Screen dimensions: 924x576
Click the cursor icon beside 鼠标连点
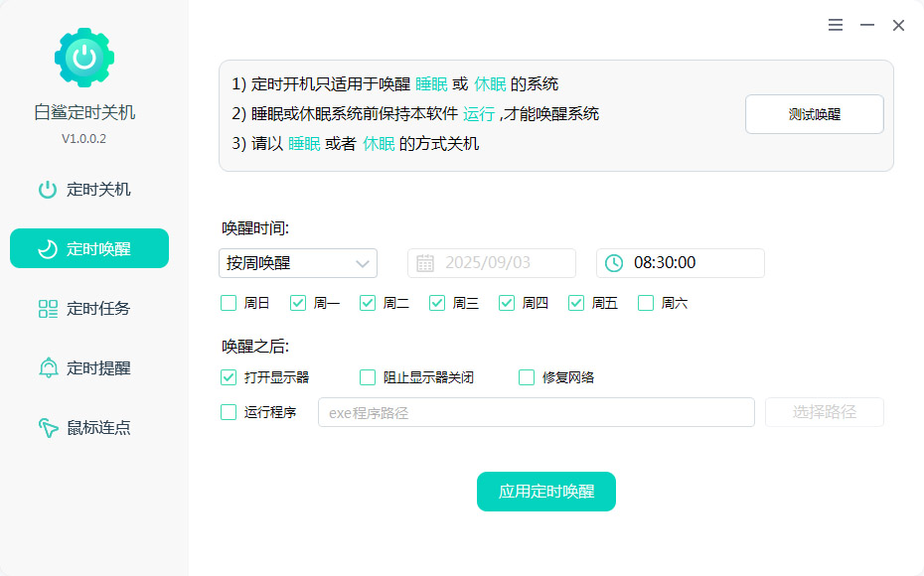coord(48,428)
